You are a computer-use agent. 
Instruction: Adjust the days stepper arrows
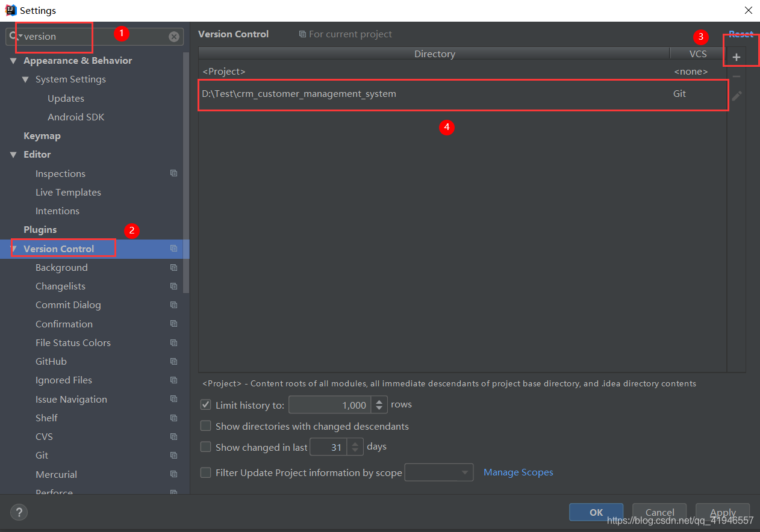click(355, 447)
